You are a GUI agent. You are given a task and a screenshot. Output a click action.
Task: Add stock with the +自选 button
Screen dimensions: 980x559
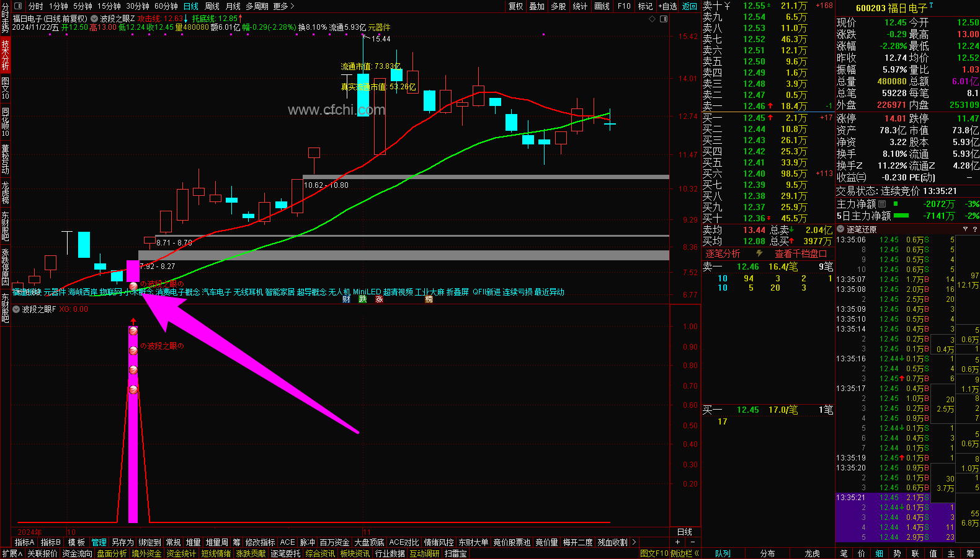[668, 6]
